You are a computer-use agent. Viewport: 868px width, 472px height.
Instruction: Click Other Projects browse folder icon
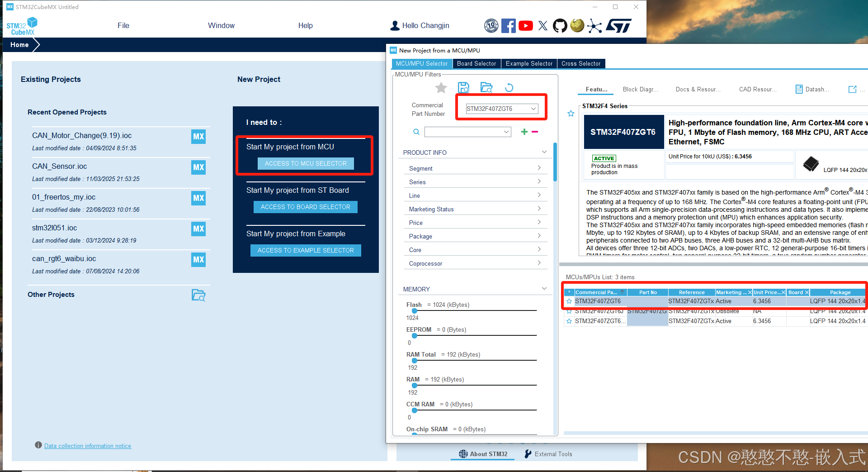pos(198,295)
